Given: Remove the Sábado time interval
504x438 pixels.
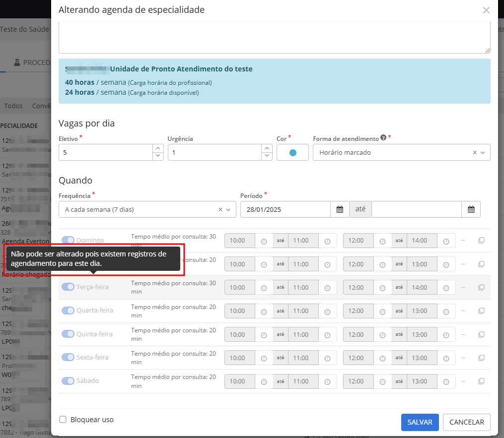Looking at the screenshot, I should [x=463, y=381].
